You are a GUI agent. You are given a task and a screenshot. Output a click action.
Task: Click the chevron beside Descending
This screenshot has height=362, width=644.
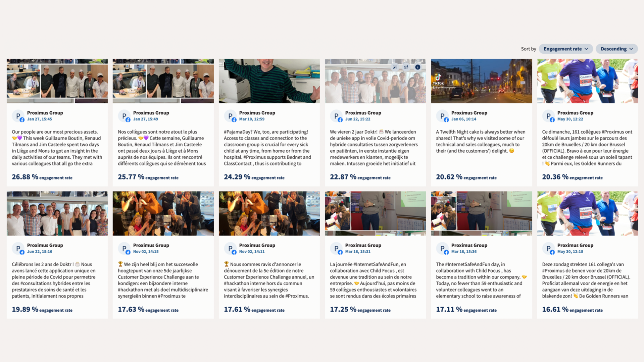click(x=631, y=49)
